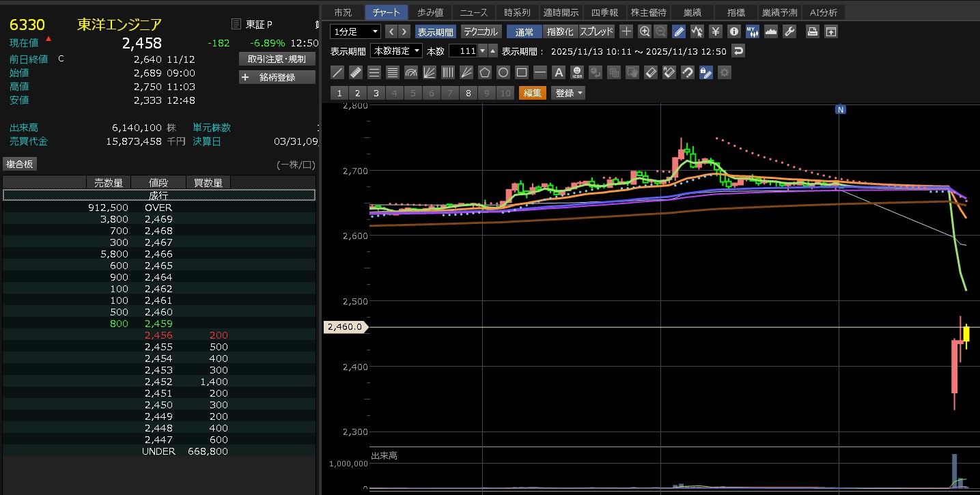The width and height of the screenshot is (980, 495).
Task: Select the trend line drawing tool
Action: click(337, 72)
